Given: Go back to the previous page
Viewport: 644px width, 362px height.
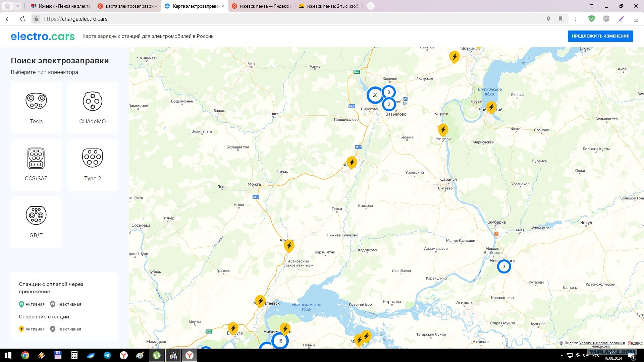Looking at the screenshot, I should (x=8, y=19).
